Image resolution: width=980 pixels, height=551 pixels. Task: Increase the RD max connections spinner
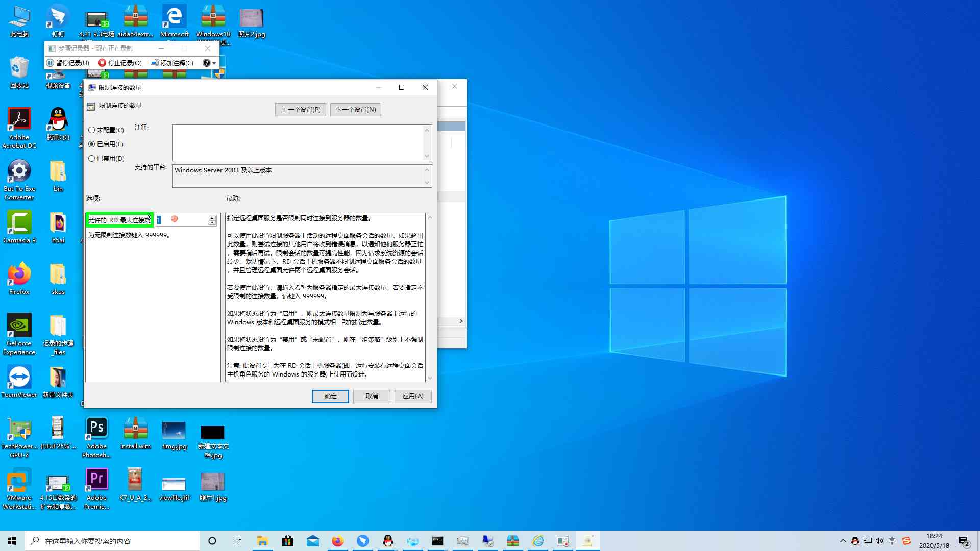point(212,218)
